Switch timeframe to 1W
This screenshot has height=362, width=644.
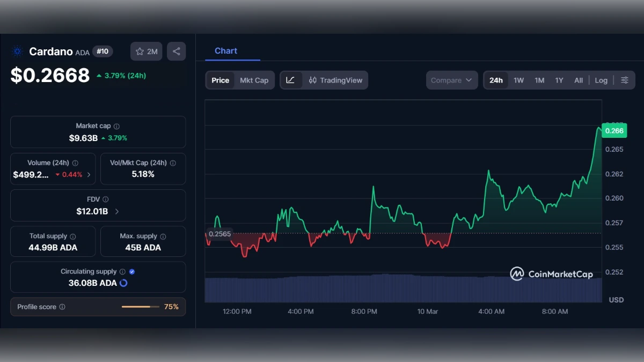pos(518,80)
